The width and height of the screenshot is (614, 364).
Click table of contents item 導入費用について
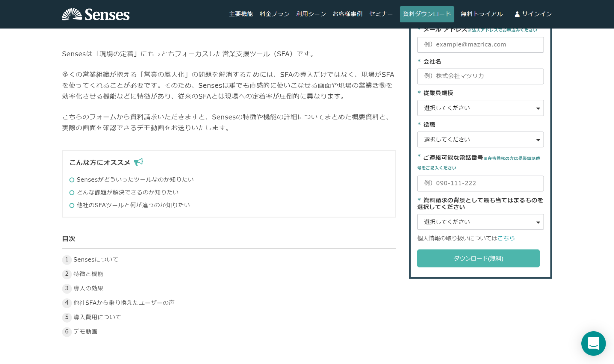(97, 317)
